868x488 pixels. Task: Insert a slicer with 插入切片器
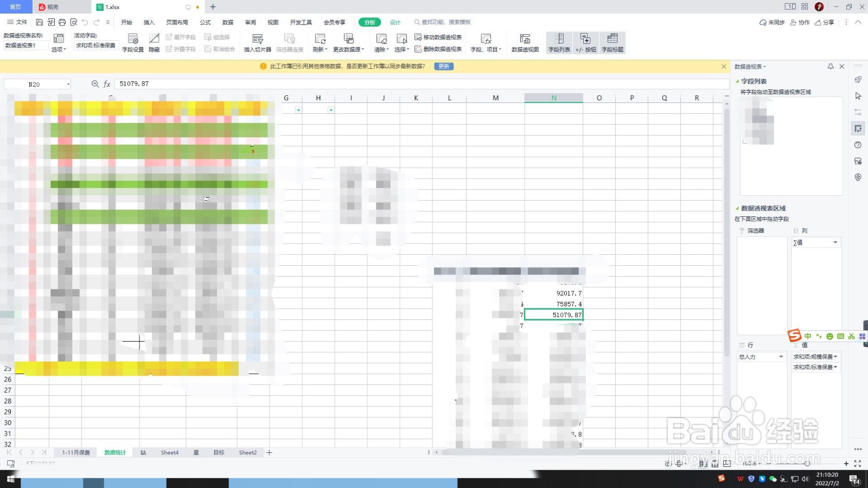257,43
